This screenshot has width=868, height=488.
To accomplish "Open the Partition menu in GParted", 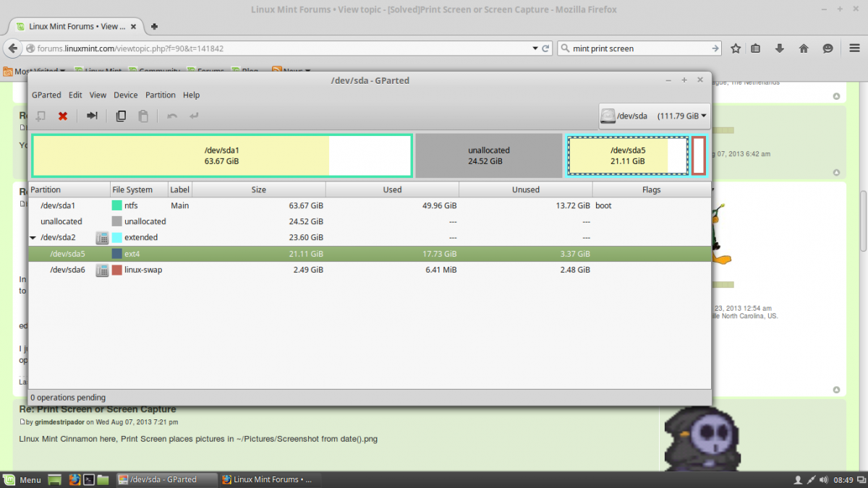I will point(161,95).
